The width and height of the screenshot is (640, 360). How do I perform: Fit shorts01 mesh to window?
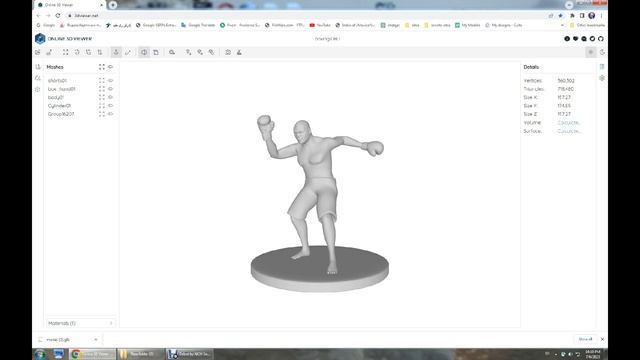click(x=102, y=80)
